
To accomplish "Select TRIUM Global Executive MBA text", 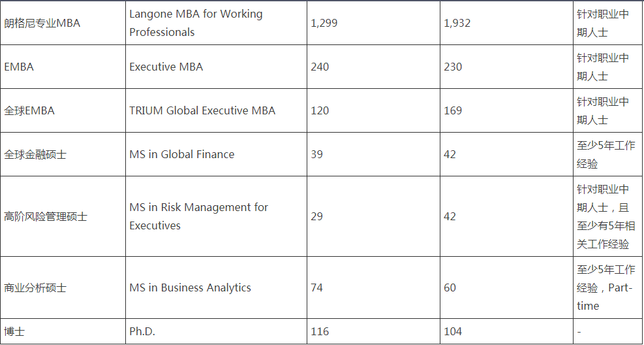I will 202,110.
